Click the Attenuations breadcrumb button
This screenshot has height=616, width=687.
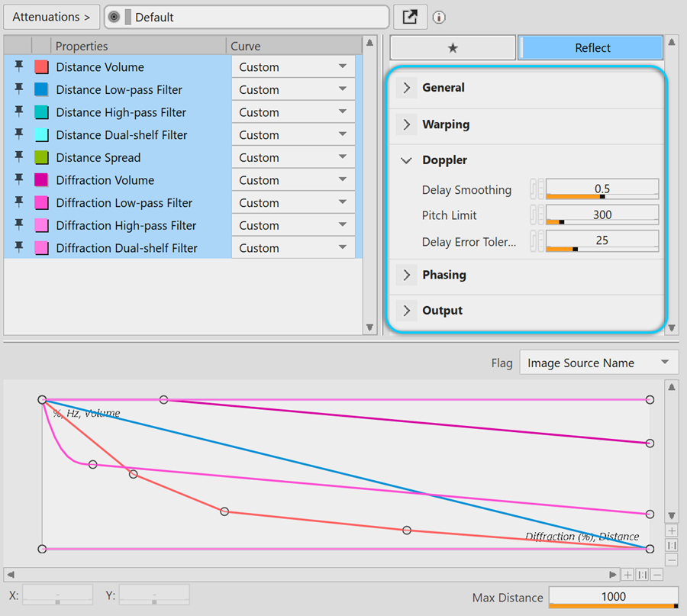[x=50, y=17]
